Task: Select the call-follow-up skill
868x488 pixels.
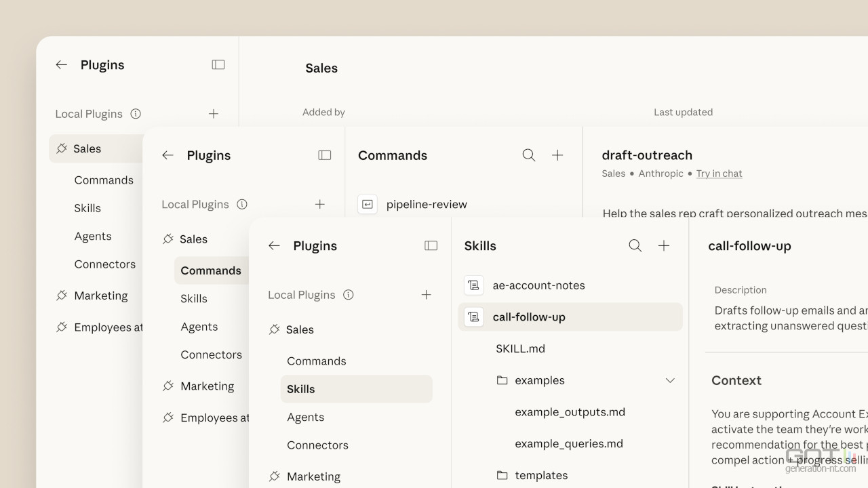Action: tap(529, 317)
